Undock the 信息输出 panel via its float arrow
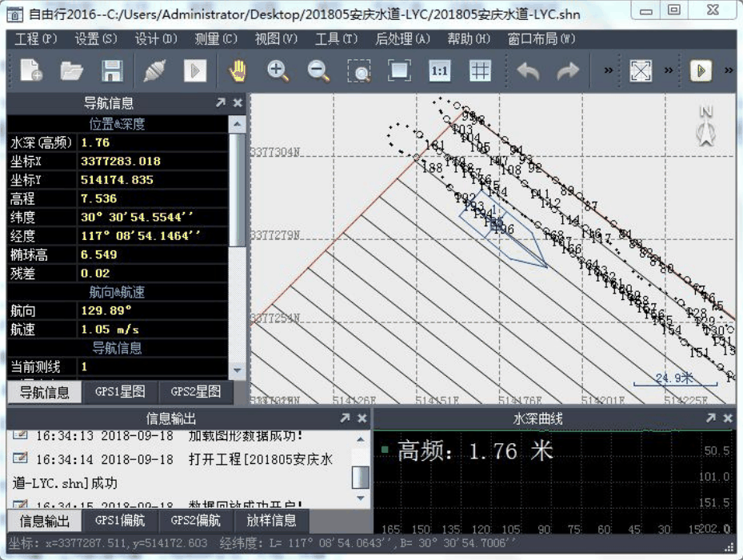The height and width of the screenshot is (560, 743). [345, 417]
